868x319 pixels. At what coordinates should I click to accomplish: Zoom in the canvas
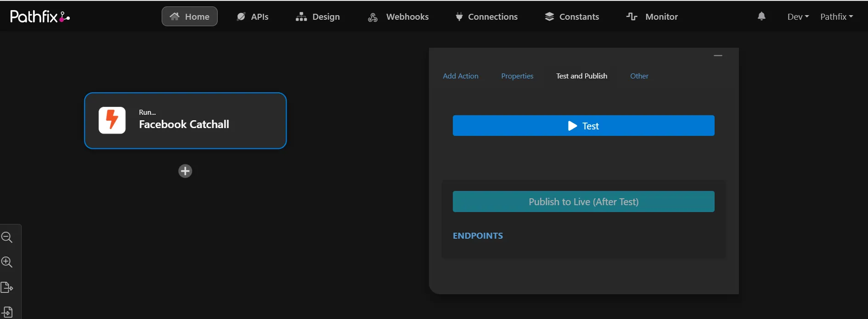(7, 262)
